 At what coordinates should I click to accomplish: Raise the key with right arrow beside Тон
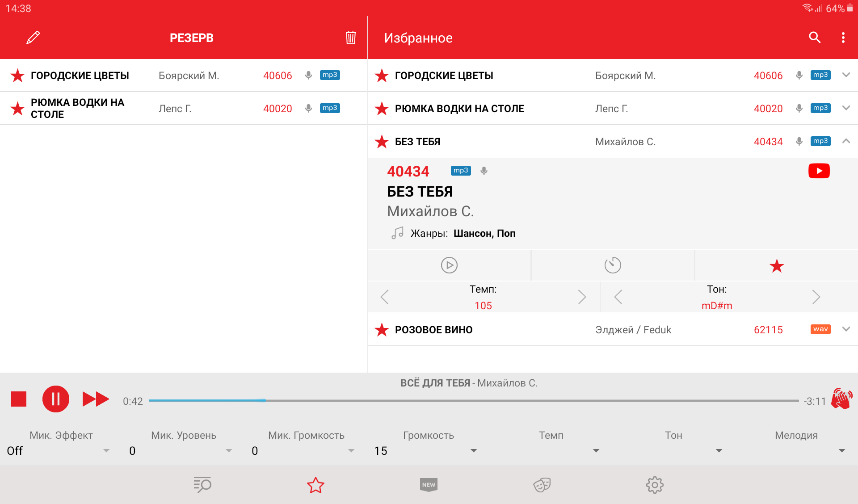[x=816, y=297]
